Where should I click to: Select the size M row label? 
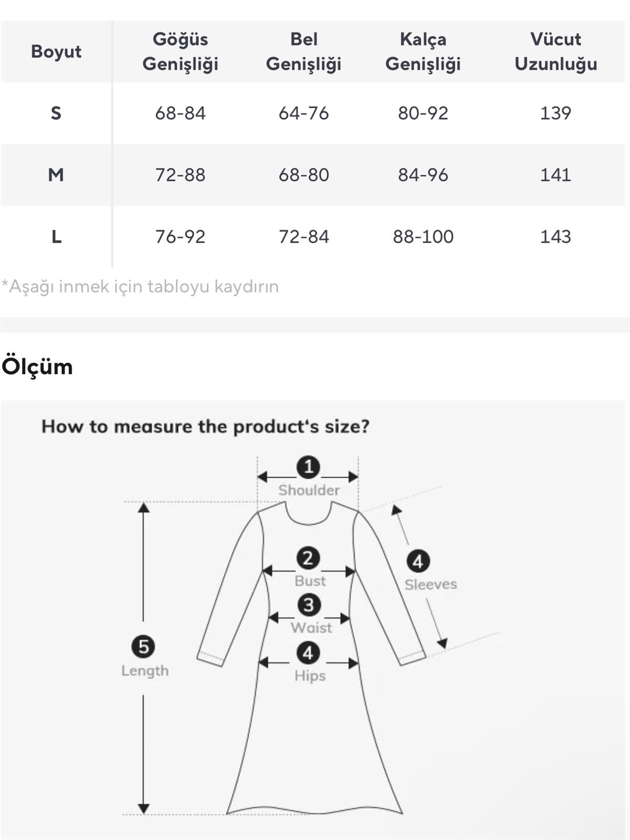(56, 174)
